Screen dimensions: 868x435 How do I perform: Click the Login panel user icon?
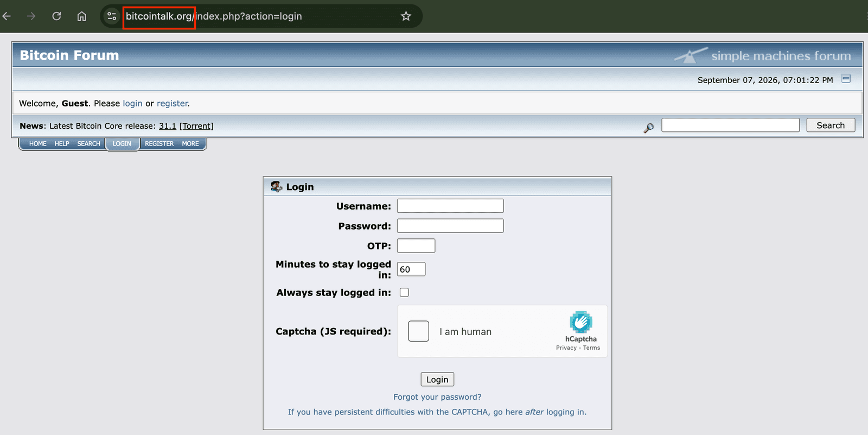pyautogui.click(x=277, y=186)
